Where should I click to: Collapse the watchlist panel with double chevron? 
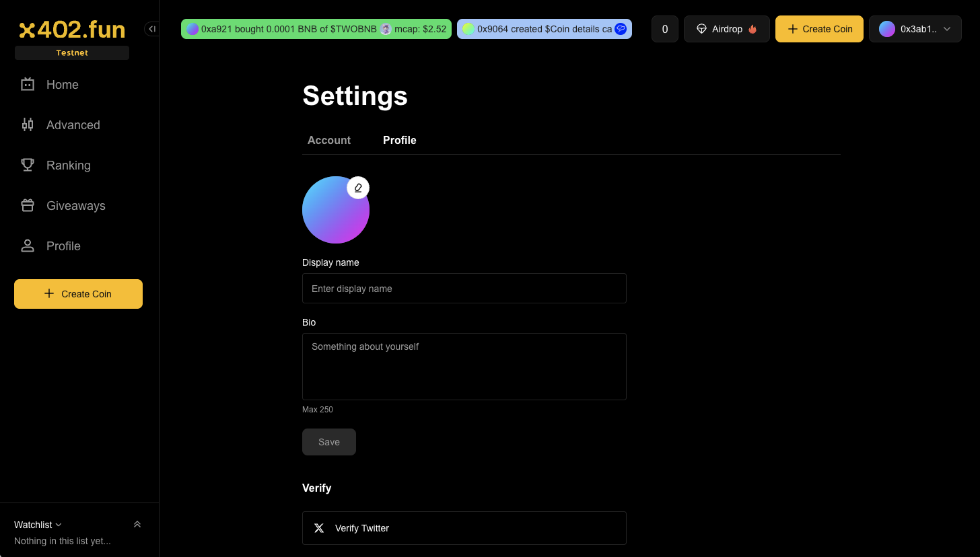tap(137, 525)
